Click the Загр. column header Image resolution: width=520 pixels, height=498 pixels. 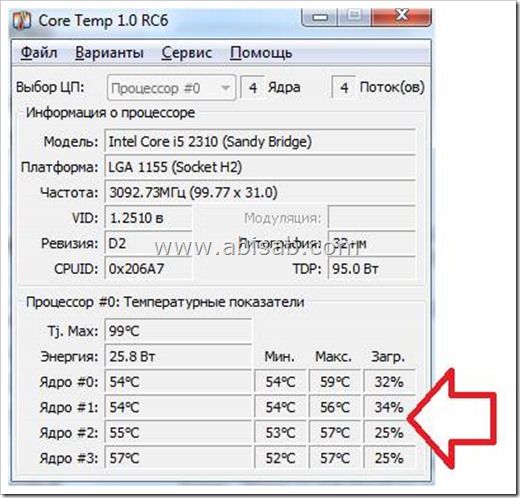pyautogui.click(x=388, y=357)
